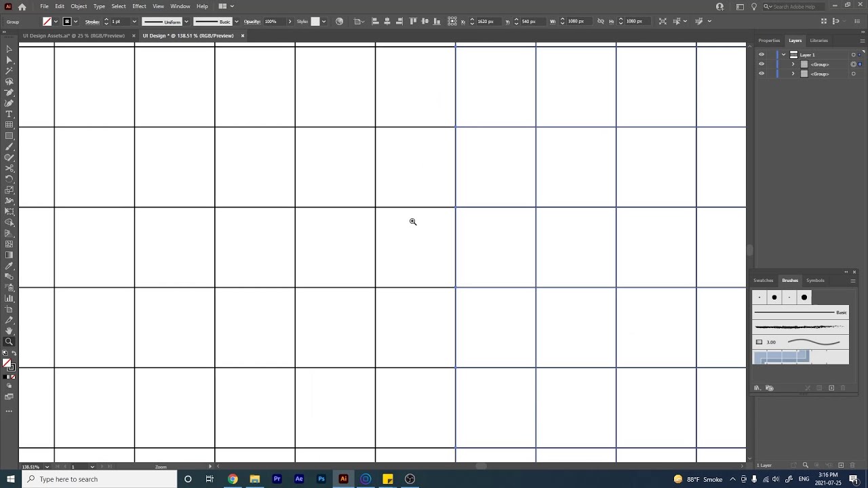
Task: Open Photoshop from Windows taskbar
Action: tap(321, 479)
